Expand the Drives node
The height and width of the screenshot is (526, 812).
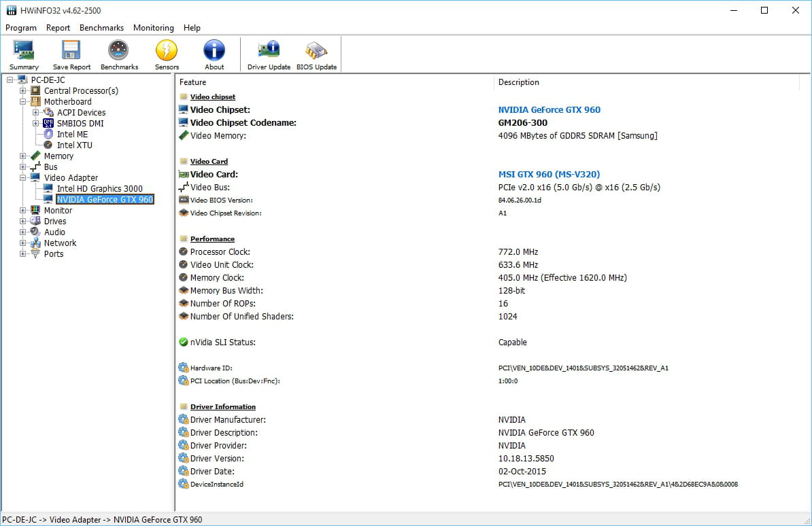click(x=23, y=221)
